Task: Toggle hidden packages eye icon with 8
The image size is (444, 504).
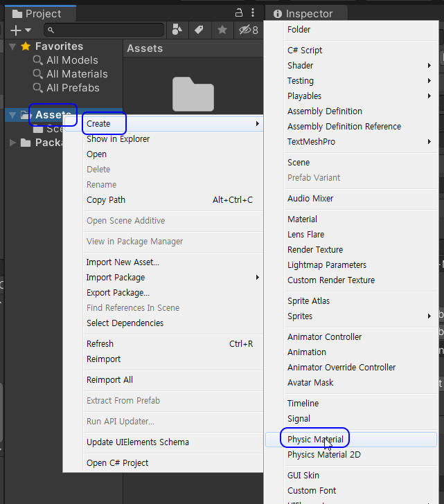Action: point(249,30)
